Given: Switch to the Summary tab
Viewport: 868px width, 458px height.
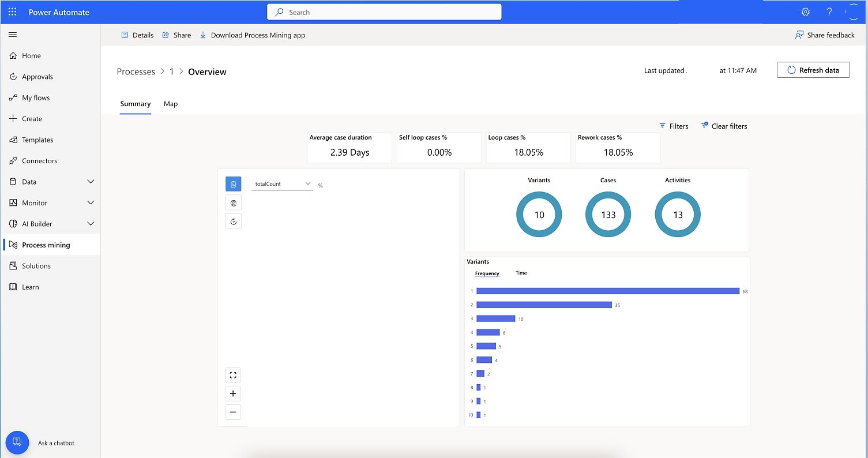Looking at the screenshot, I should 136,104.
